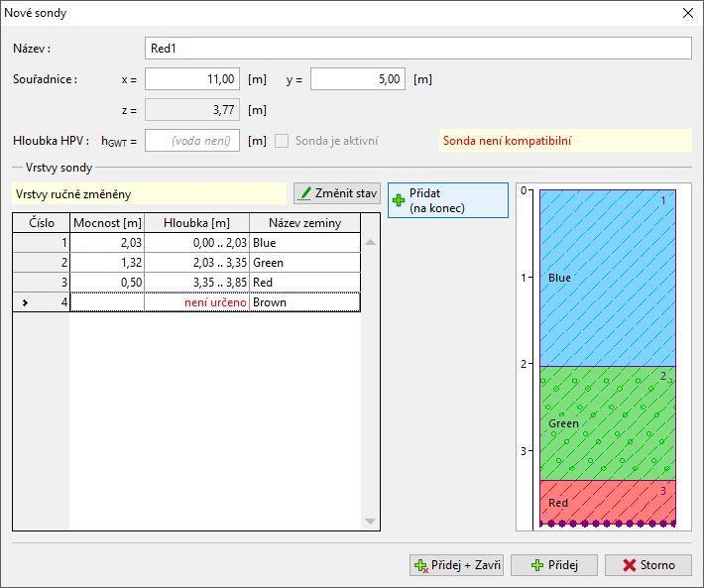Click the depth cell 0,00 .. 2,03
Viewport: 704px width, 588px height.
point(196,243)
